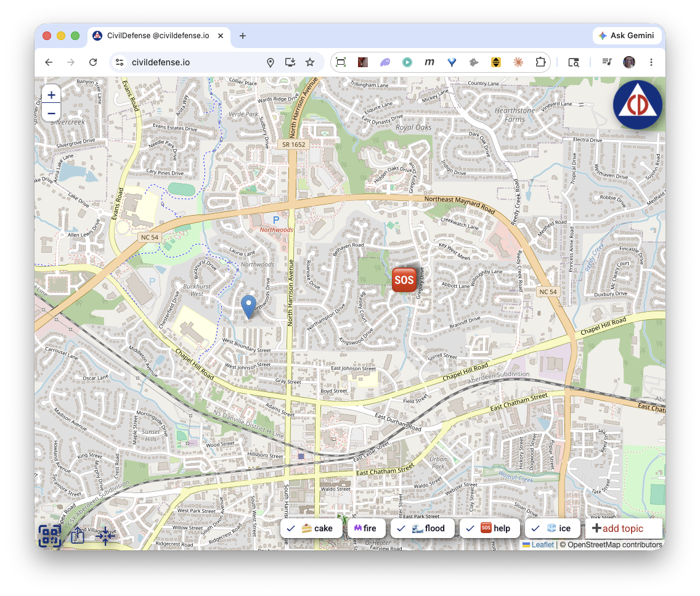
Task: Open the CivilDefense CD logo menu
Action: (x=638, y=105)
